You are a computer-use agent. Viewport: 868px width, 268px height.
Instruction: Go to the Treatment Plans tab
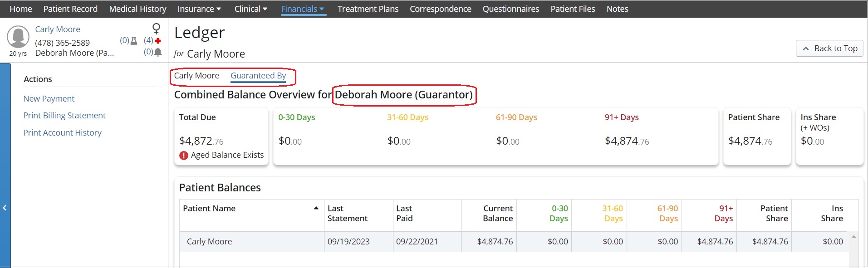pyautogui.click(x=368, y=9)
